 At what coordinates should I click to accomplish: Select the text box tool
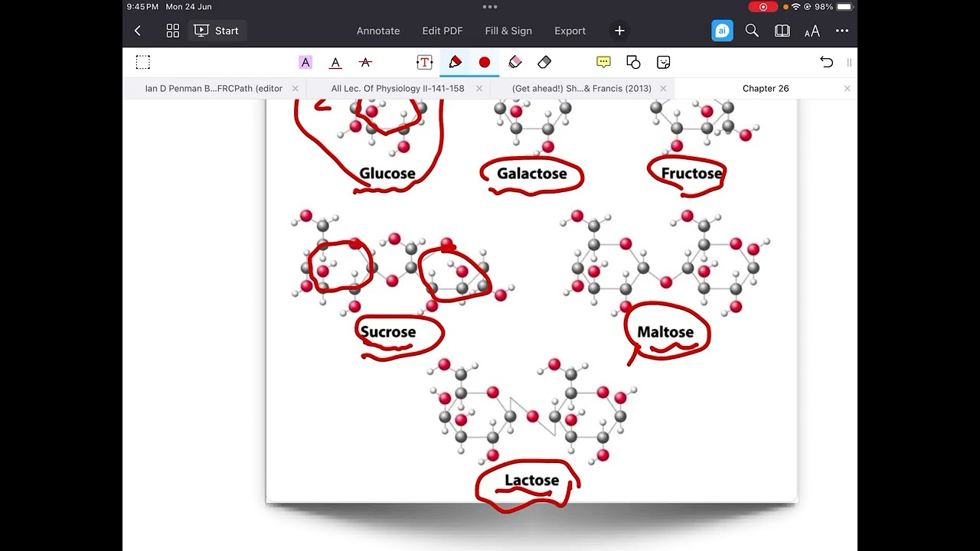[x=424, y=62]
